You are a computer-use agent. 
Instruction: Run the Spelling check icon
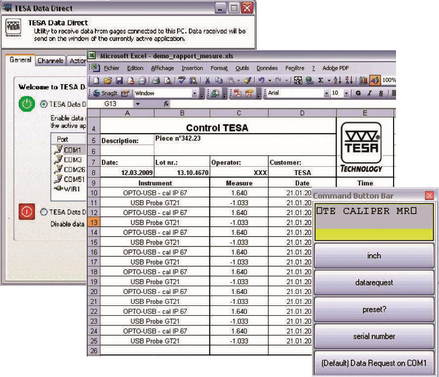tap(182, 80)
